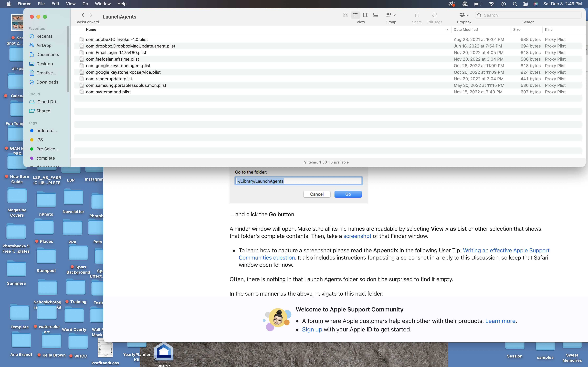Click the Finder back arrow

[83, 15]
